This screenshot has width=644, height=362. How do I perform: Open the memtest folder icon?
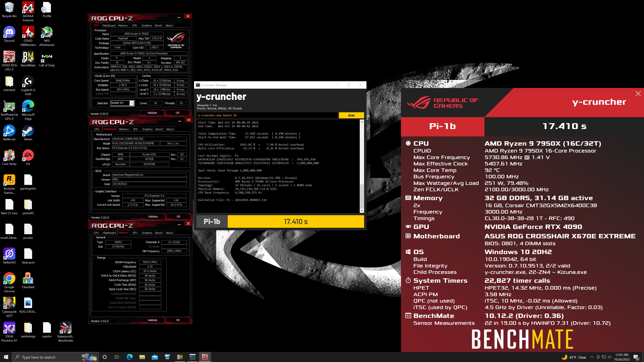[x=9, y=84]
